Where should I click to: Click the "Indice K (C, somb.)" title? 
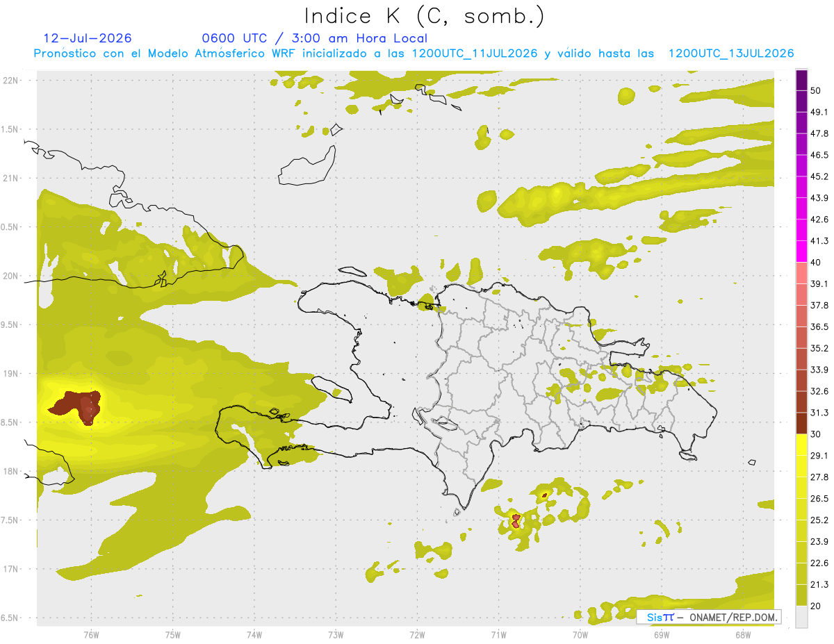point(424,16)
